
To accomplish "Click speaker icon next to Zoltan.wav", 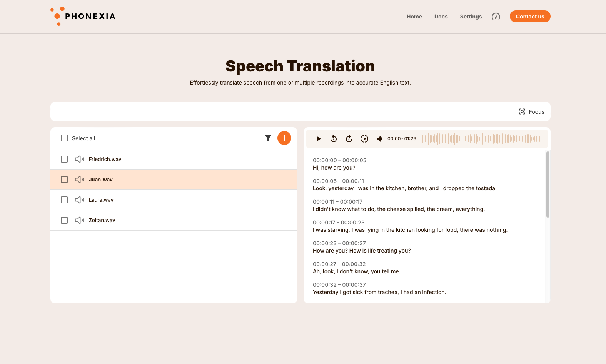I will point(80,220).
